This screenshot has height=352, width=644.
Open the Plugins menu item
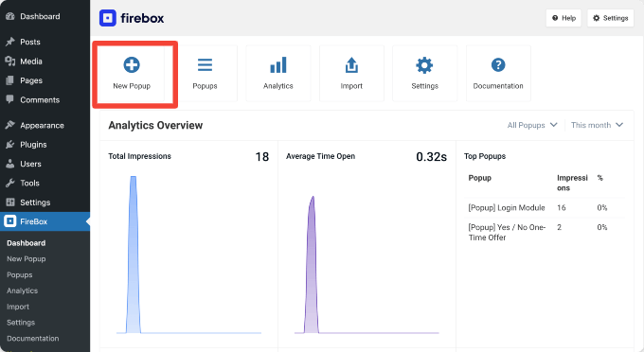tap(45, 145)
